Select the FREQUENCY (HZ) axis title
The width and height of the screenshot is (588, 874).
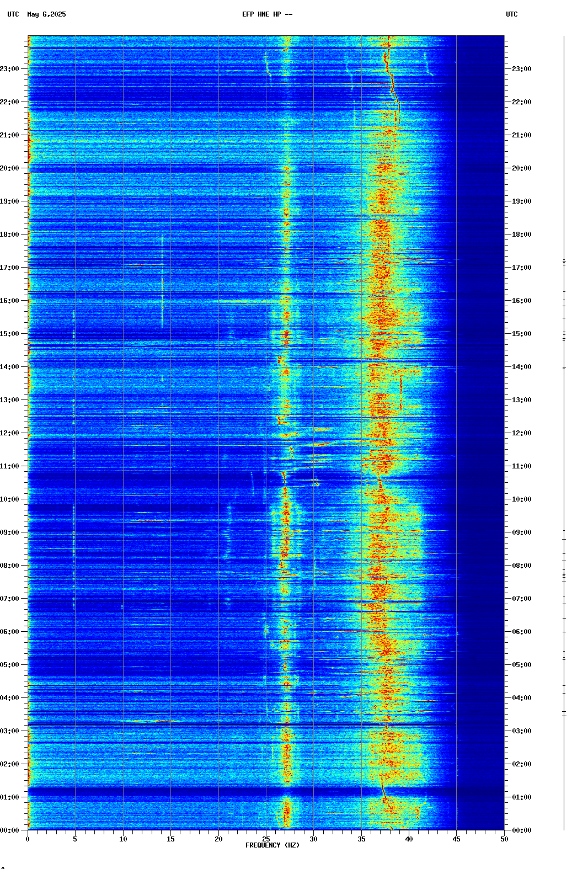[272, 845]
